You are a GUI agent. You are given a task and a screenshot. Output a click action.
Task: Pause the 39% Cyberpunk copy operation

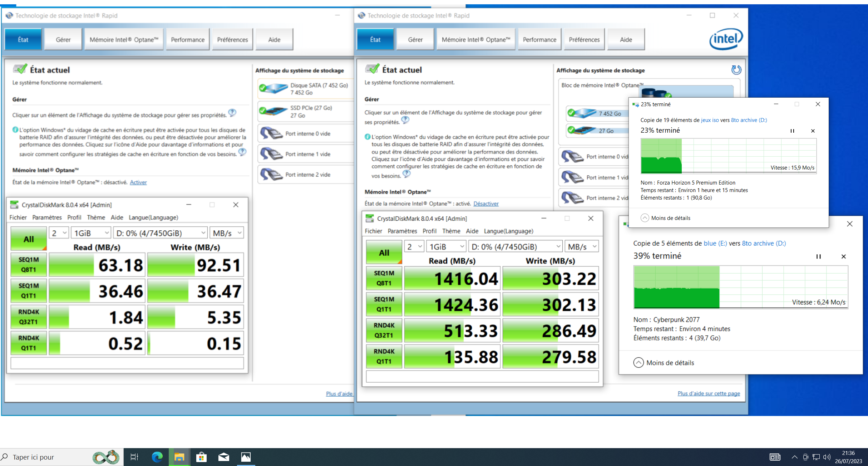(x=818, y=256)
